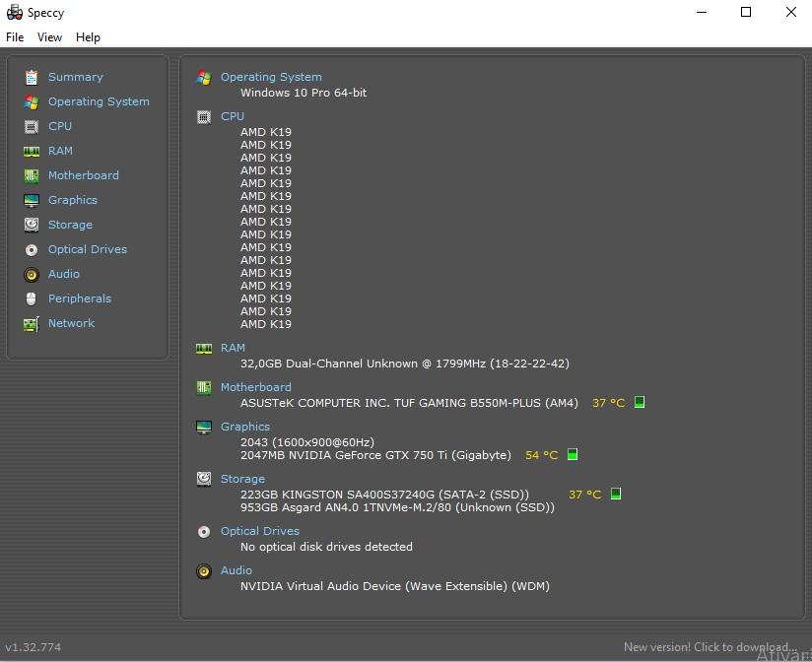Click the Optical Drives disc icon in summary panel

204,532
